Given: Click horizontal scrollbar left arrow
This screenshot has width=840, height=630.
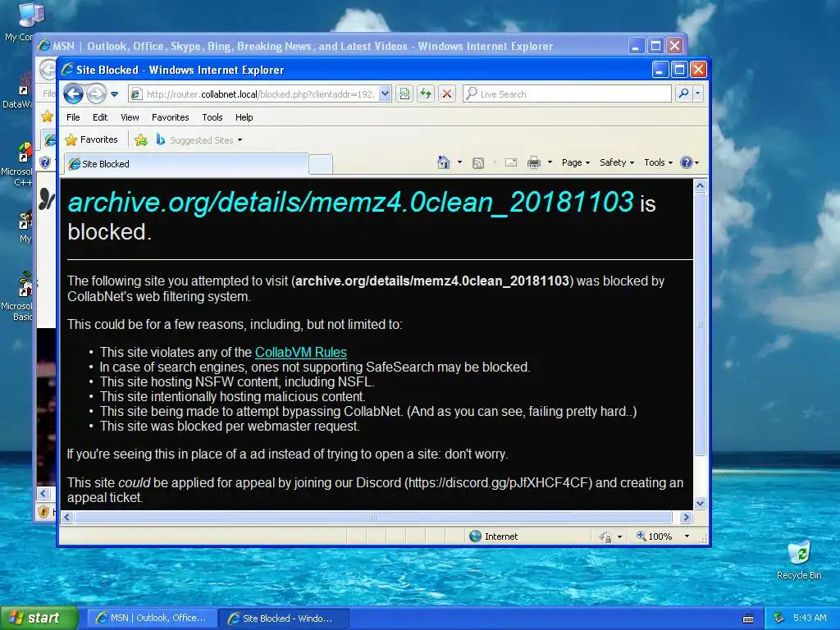Looking at the screenshot, I should 67,518.
